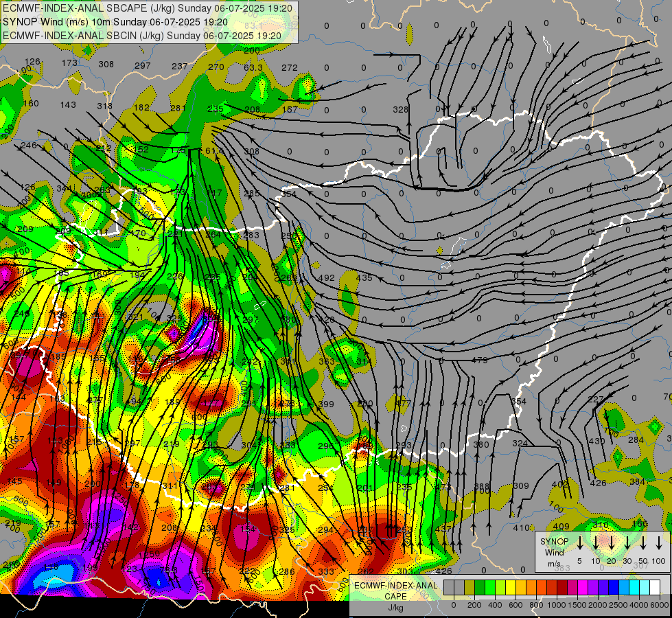Select the dark green CAPE legend swatch

pos(480,587)
